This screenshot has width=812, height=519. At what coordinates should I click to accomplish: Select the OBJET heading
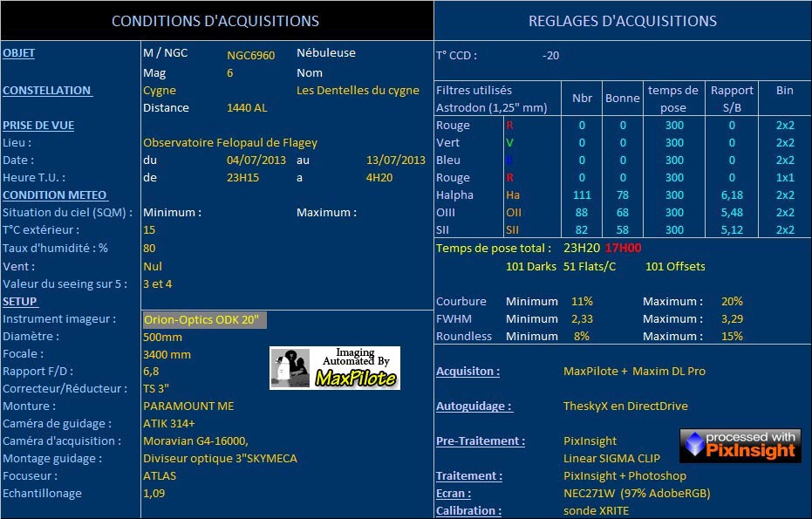tap(18, 53)
